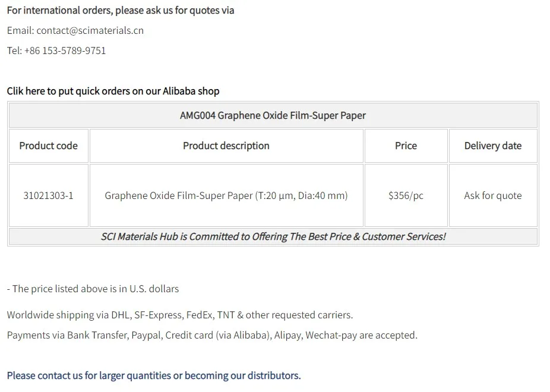Image resolution: width=550 pixels, height=392 pixels.
Task: Click the Product description column header
Action: [x=226, y=146]
